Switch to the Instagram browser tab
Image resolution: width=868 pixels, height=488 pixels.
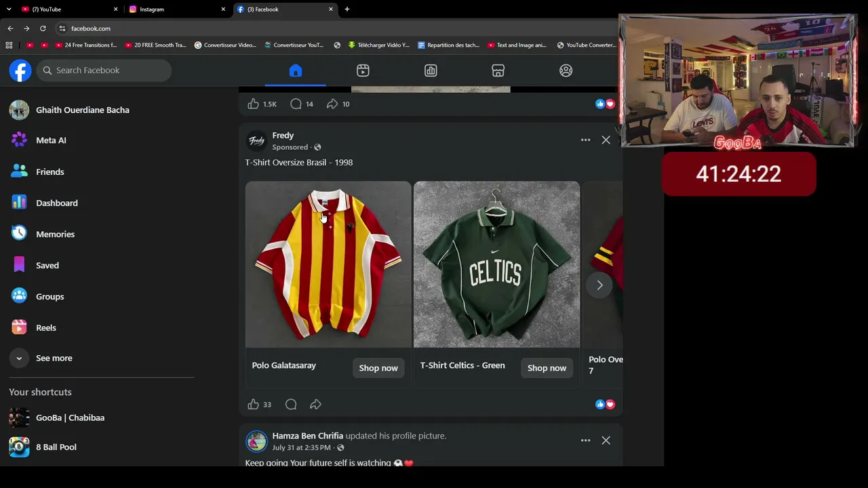175,9
